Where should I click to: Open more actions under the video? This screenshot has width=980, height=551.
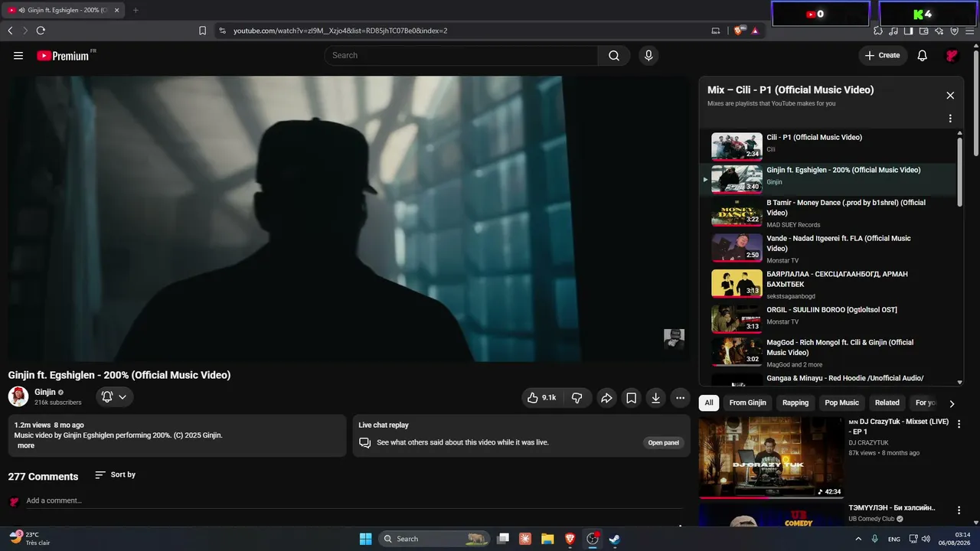coord(680,398)
